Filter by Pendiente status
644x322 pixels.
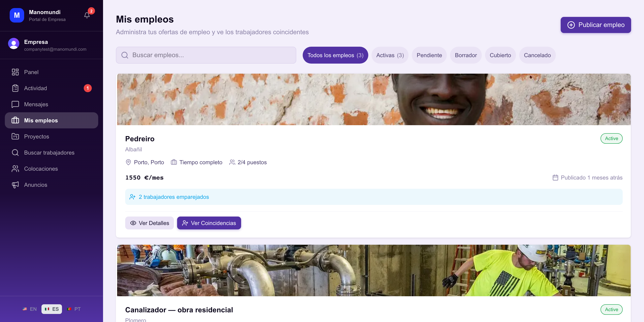click(429, 55)
